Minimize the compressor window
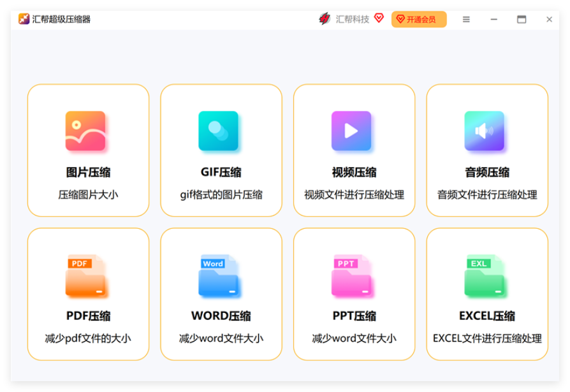Viewport: 570px width, 392px height. tap(494, 20)
